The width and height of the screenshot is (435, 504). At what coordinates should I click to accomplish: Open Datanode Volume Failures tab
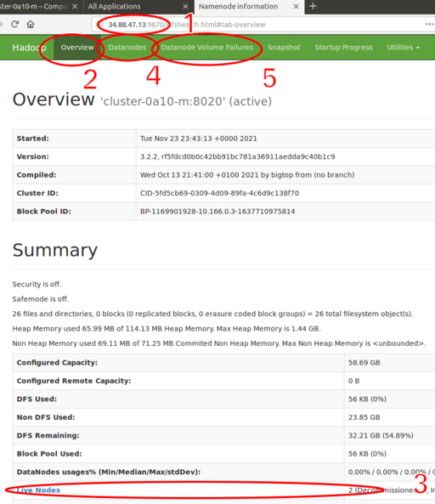tap(207, 48)
